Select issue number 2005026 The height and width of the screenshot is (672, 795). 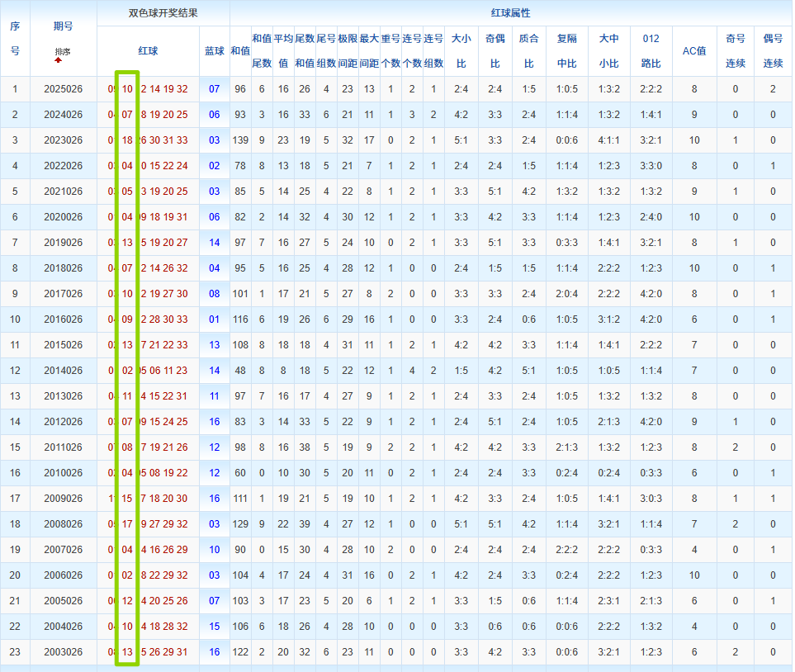(63, 601)
